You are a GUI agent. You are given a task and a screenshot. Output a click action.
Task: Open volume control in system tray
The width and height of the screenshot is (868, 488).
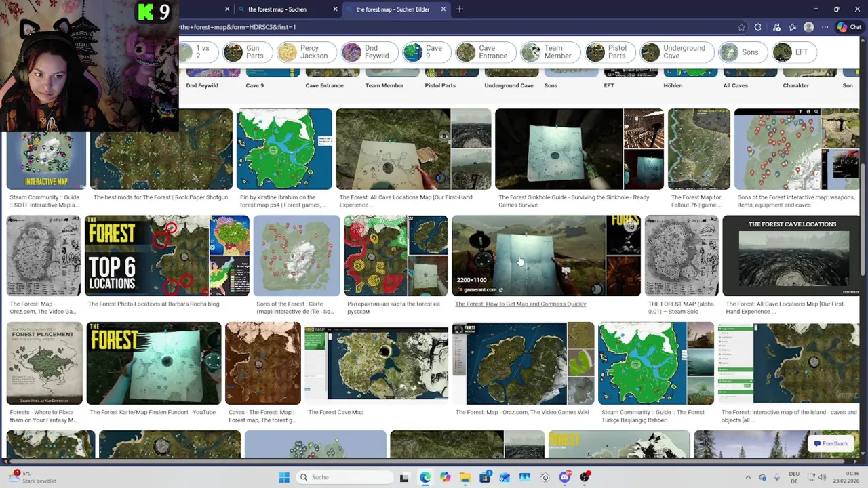[x=823, y=477]
